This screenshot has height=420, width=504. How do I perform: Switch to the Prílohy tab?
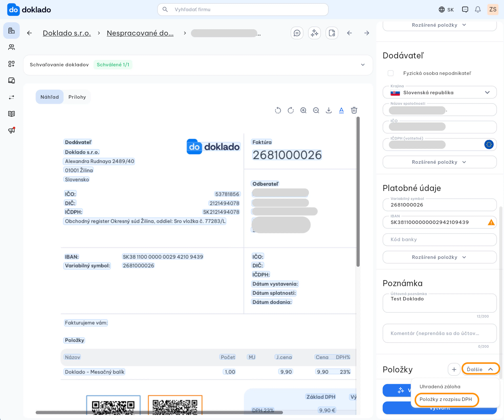click(77, 97)
